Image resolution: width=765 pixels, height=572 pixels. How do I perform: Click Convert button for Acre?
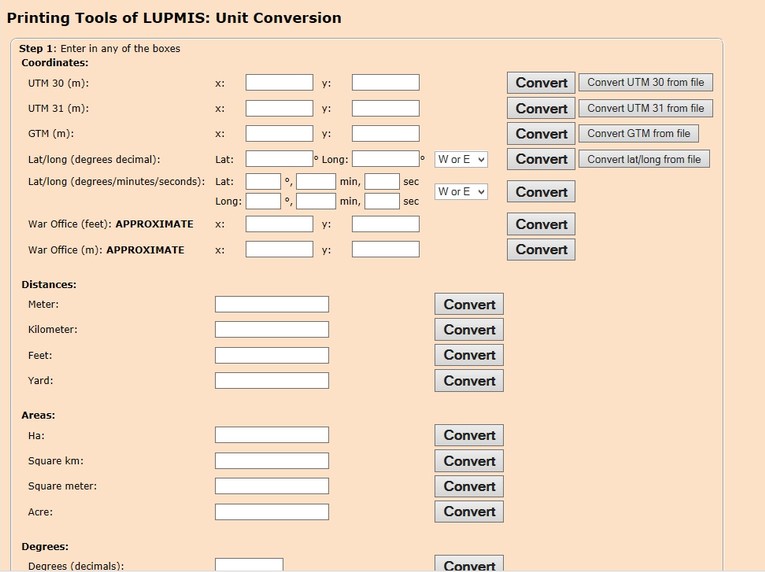469,511
